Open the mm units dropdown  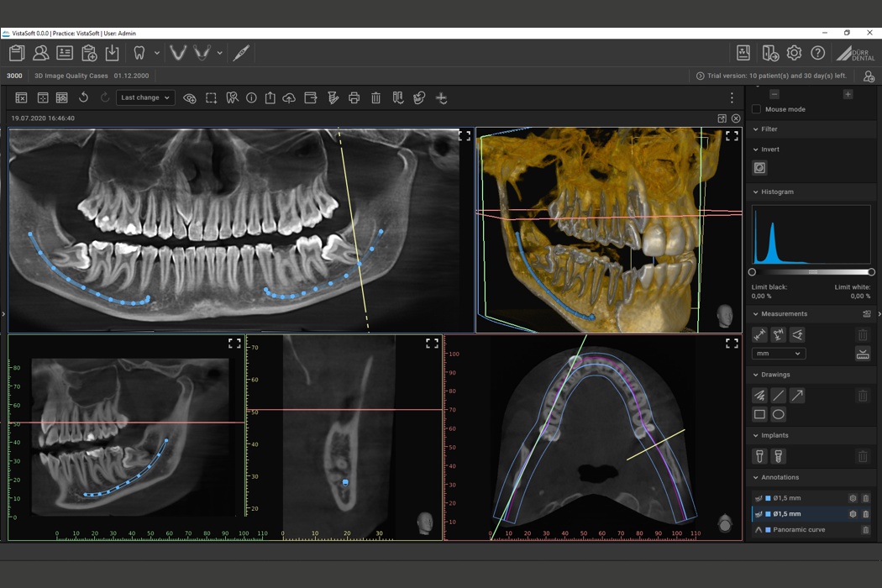[x=779, y=354]
